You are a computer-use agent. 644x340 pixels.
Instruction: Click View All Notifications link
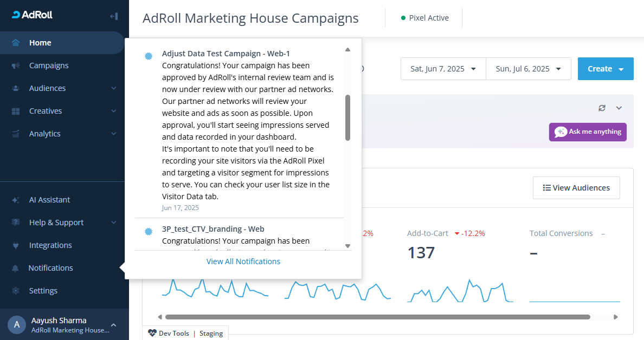[x=243, y=261]
